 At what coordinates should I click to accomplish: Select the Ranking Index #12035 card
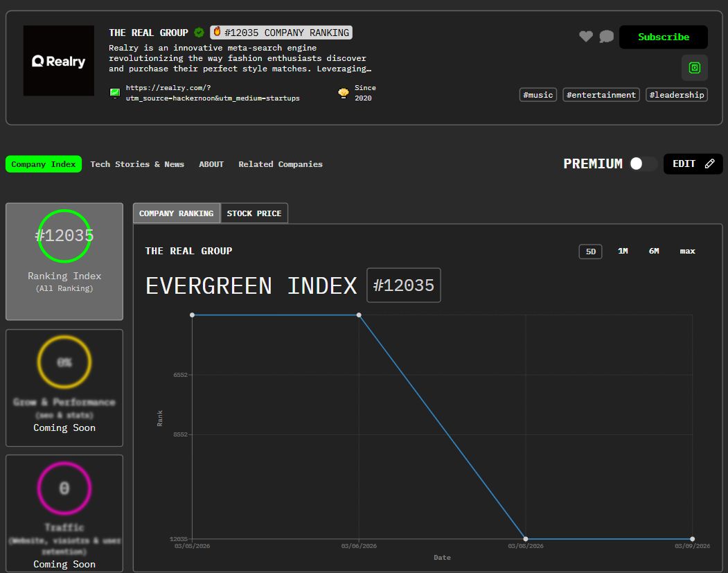64,261
